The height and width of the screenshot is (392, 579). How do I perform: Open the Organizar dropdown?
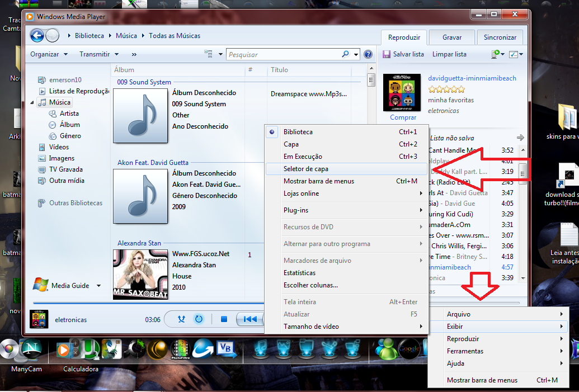[x=49, y=54]
